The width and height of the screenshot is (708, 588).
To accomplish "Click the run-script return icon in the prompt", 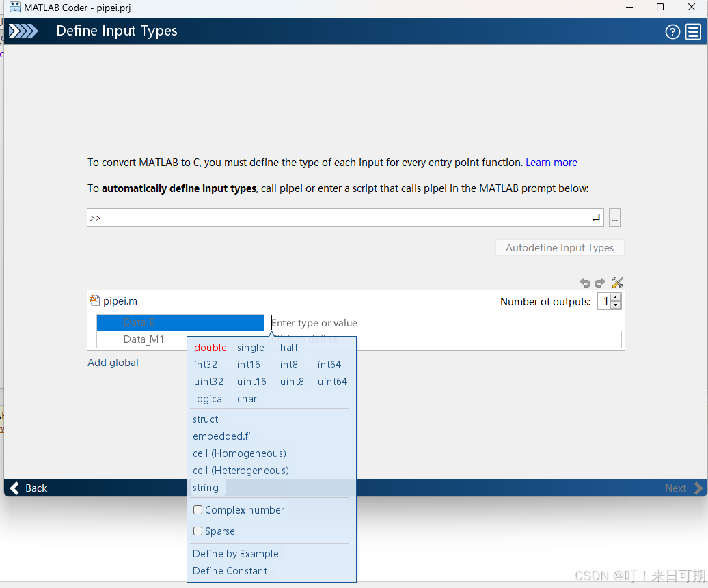I will click(x=596, y=217).
